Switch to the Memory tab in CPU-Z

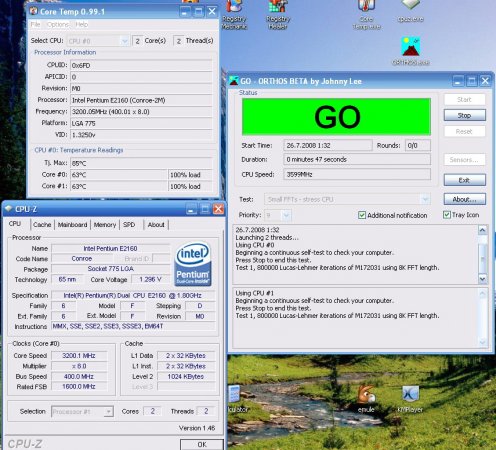(x=105, y=225)
